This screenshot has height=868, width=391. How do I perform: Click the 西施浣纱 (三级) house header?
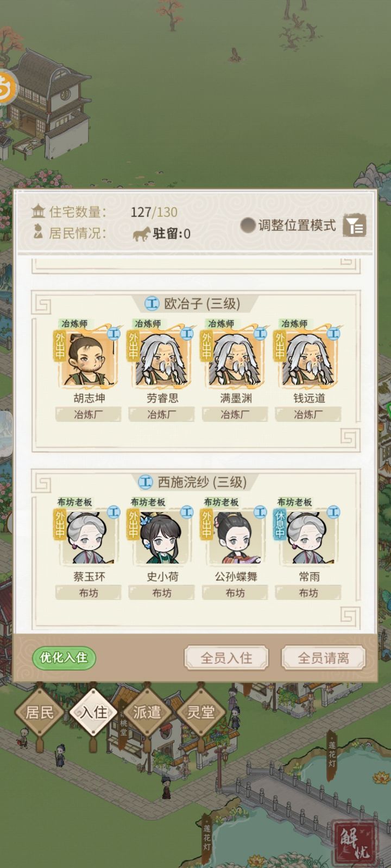point(193,482)
